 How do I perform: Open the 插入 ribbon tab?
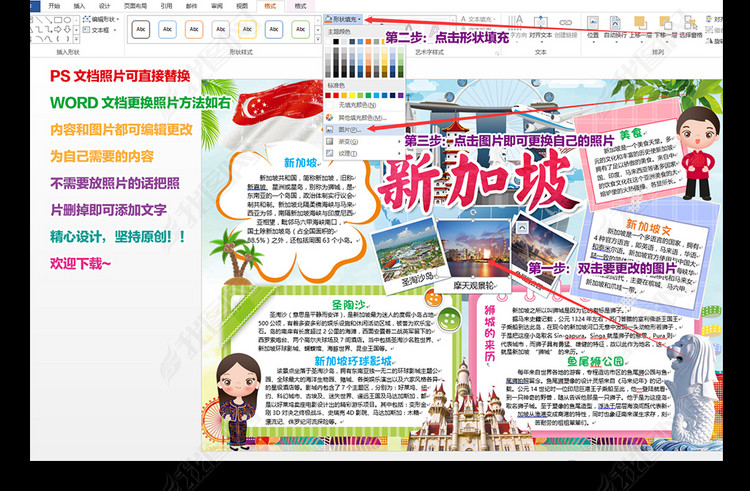point(79,6)
